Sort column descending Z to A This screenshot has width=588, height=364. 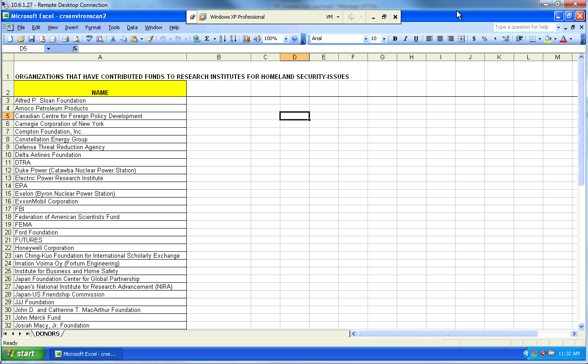click(233, 39)
